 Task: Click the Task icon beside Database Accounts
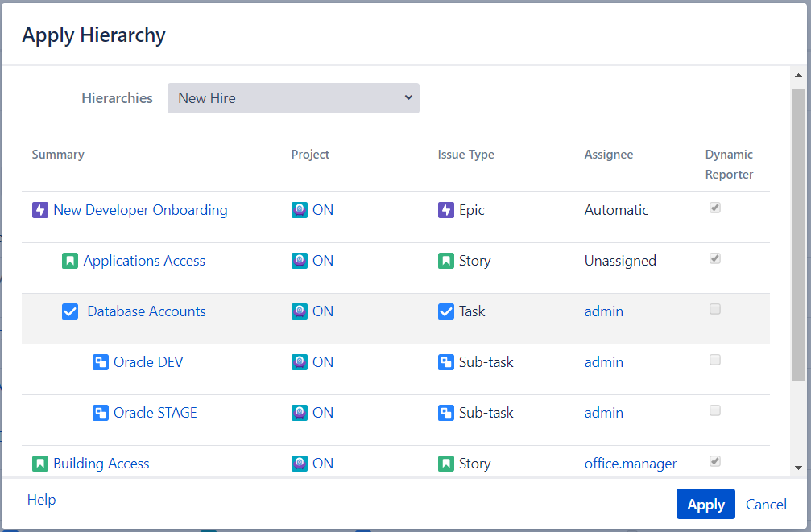[x=70, y=311]
